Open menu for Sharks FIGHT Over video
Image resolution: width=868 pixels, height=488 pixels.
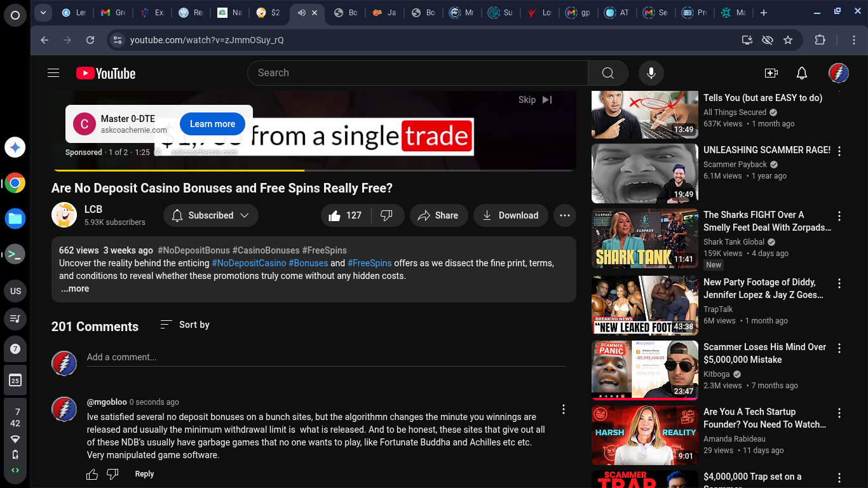pos(839,216)
